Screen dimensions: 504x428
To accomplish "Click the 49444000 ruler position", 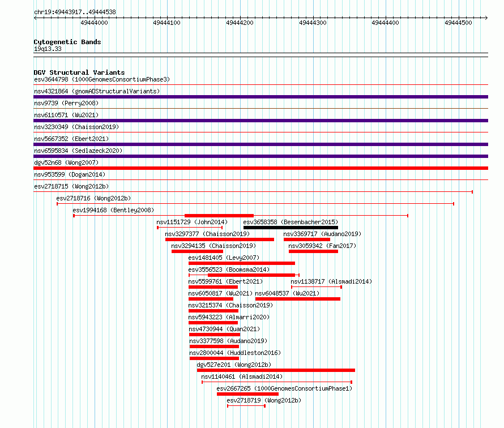I will tap(94, 23).
